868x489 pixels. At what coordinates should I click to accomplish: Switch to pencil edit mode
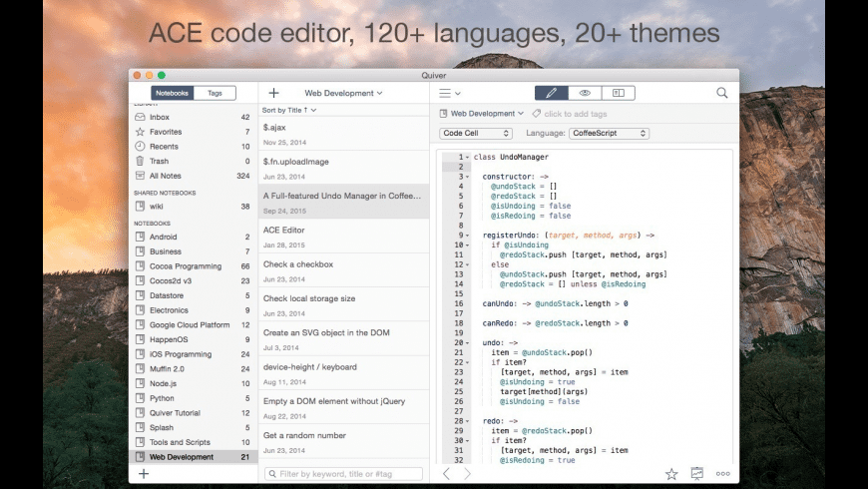tap(551, 93)
